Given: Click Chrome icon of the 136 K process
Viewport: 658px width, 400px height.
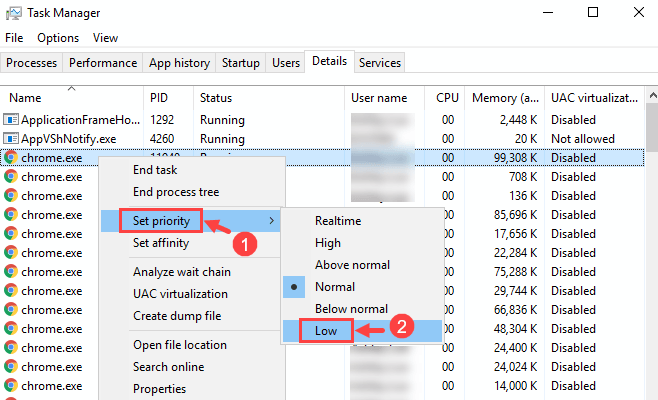Looking at the screenshot, I should [x=10, y=196].
